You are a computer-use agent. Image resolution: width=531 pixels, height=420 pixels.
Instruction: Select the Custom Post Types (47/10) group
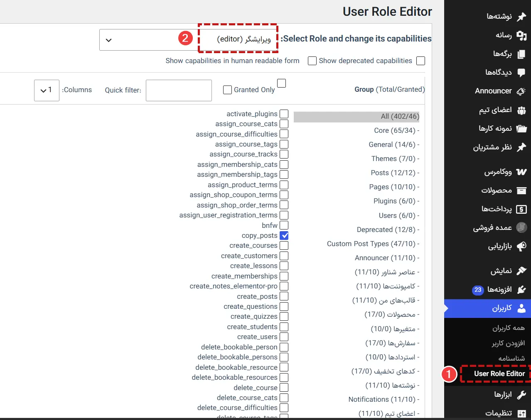pyautogui.click(x=373, y=244)
